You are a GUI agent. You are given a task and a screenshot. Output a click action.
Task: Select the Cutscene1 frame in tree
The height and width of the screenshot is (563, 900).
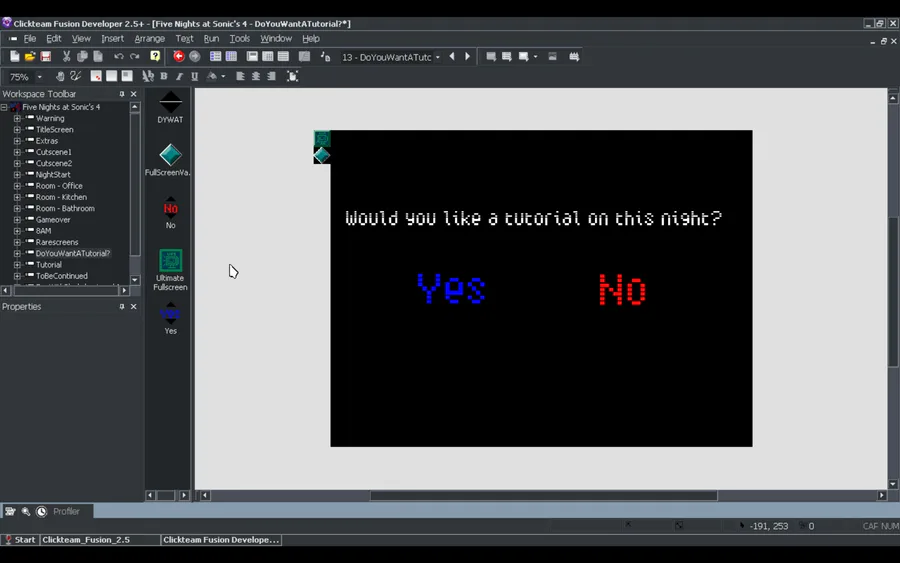pos(53,152)
